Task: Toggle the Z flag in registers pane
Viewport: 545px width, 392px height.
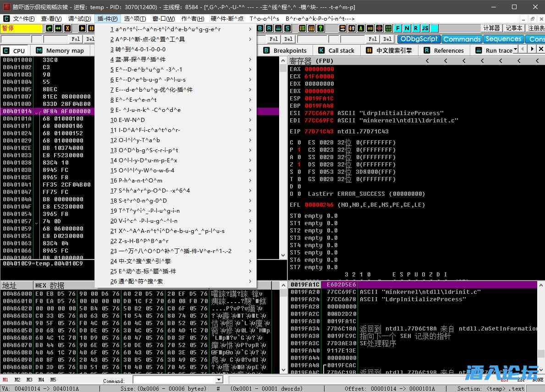Action: (299, 165)
